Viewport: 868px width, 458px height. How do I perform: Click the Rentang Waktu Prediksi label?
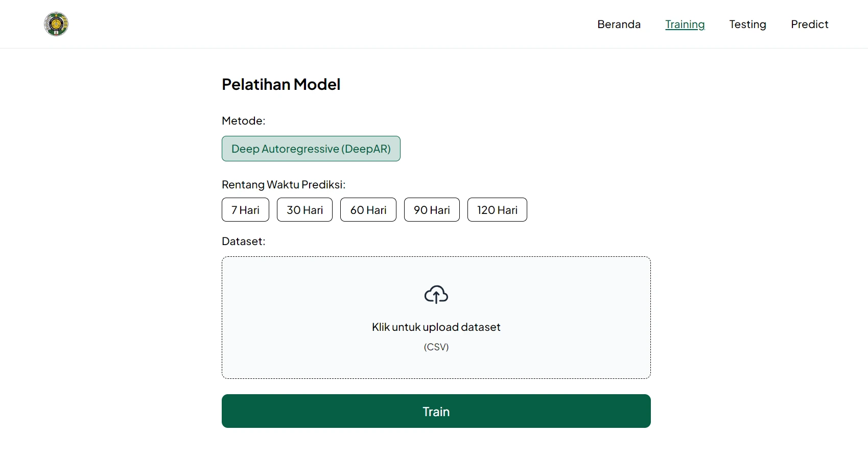283,184
